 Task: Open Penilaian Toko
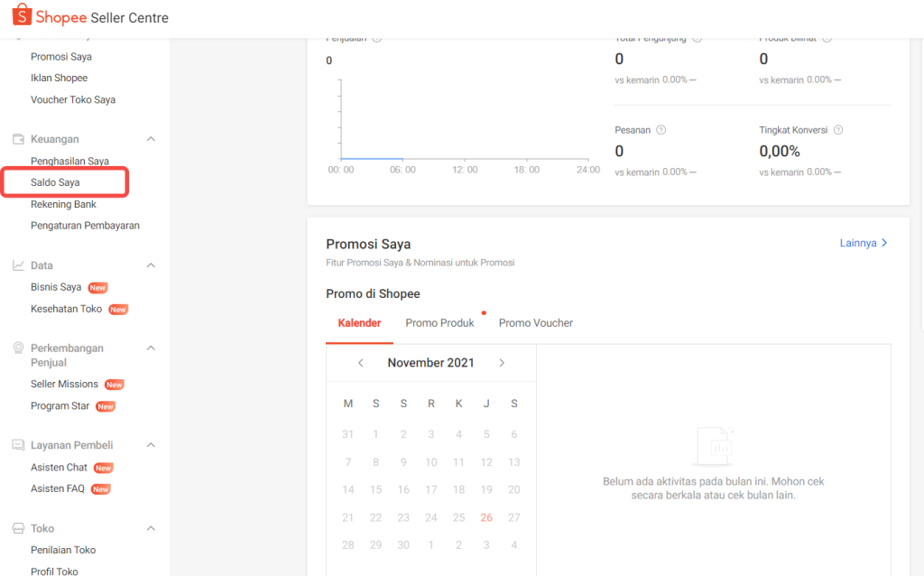click(63, 550)
